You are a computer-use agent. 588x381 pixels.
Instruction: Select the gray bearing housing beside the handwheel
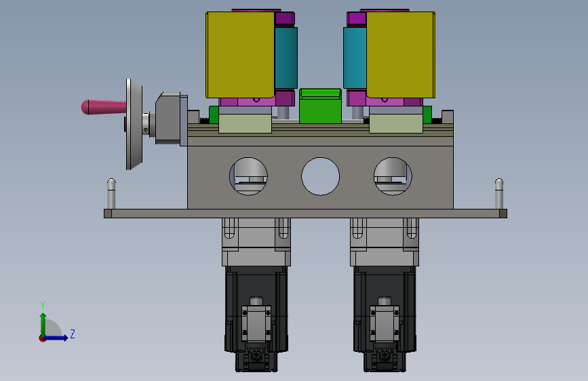(x=168, y=118)
